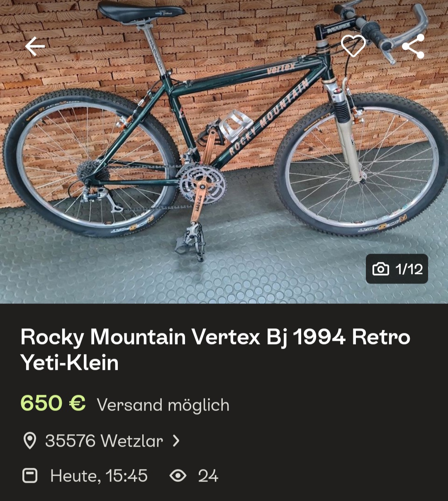448x501 pixels.
Task: Click the eye views icon
Action: pyautogui.click(x=178, y=476)
